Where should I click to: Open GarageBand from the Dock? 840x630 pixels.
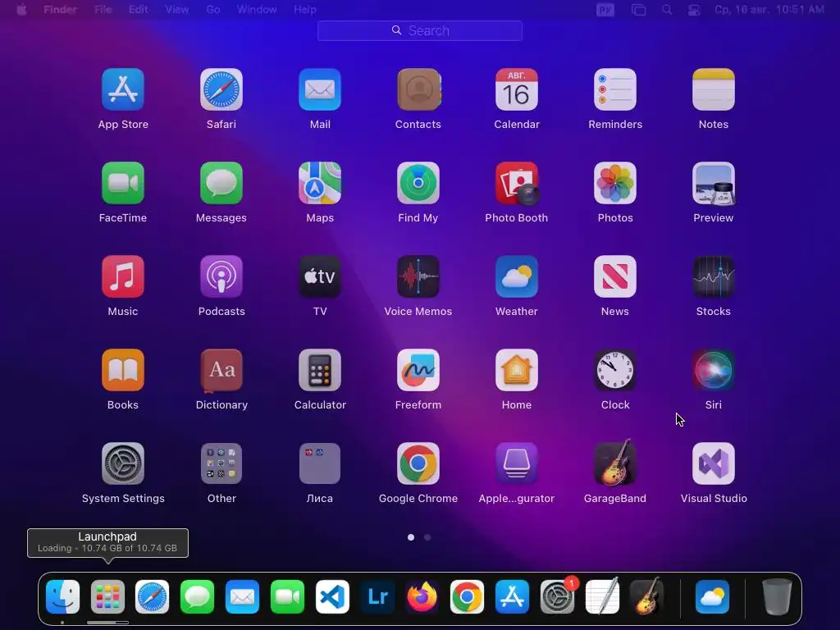pos(647,596)
